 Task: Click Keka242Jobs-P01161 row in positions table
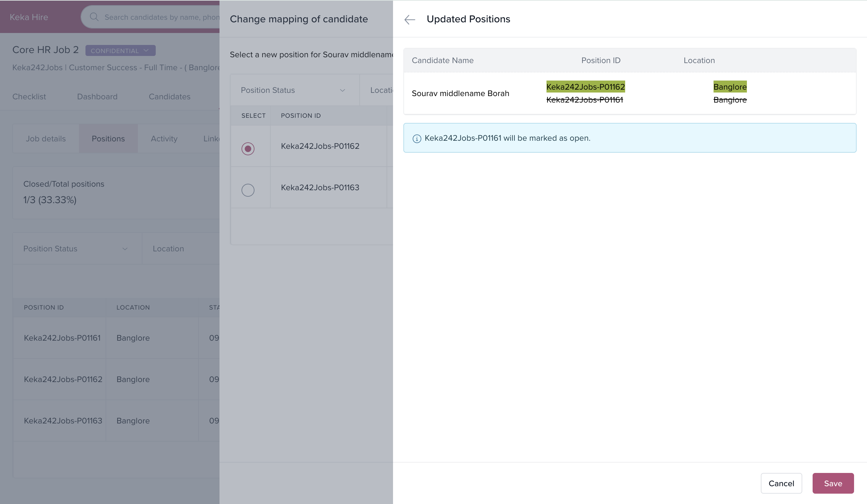coord(62,338)
